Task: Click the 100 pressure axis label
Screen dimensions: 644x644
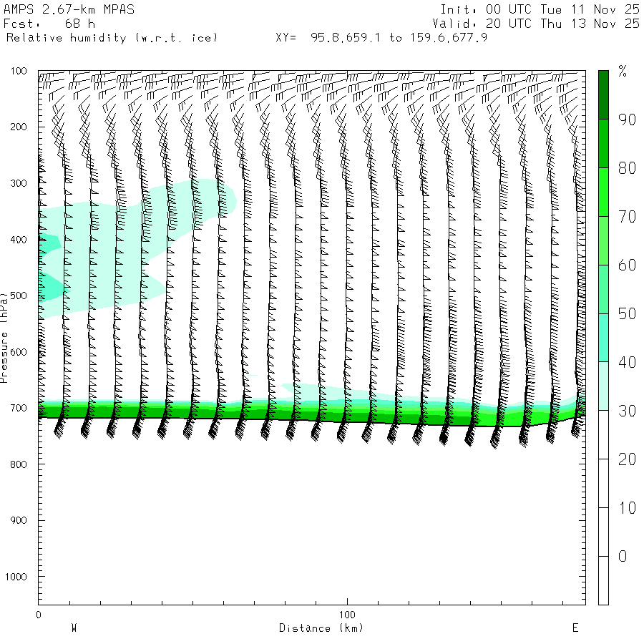Action: (x=19, y=71)
